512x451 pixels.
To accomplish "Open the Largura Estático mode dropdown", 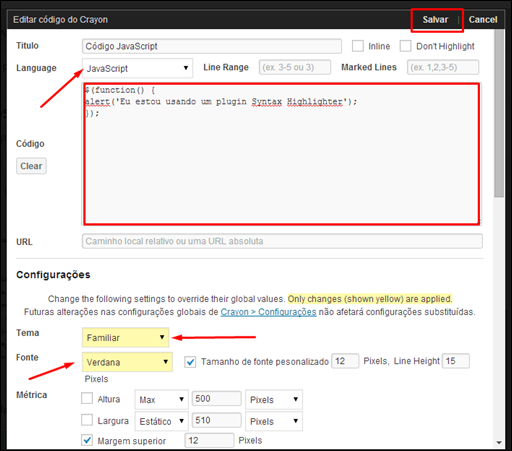I will 162,421.
